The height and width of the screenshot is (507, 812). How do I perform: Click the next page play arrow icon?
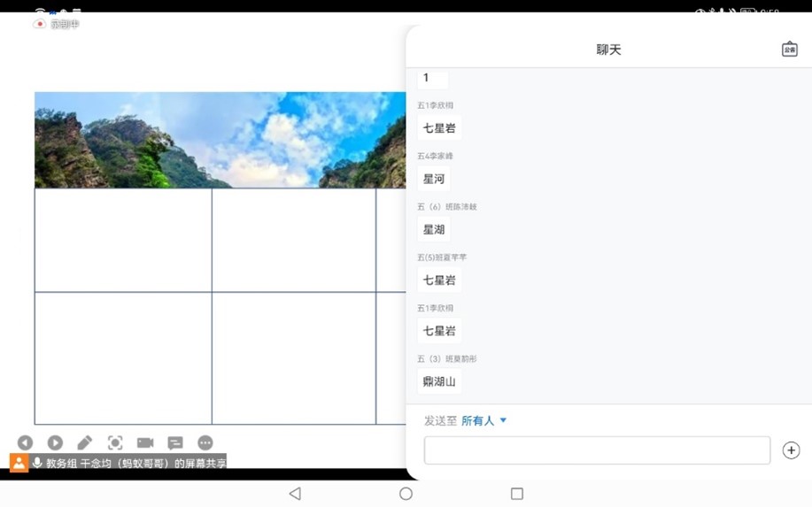55,442
